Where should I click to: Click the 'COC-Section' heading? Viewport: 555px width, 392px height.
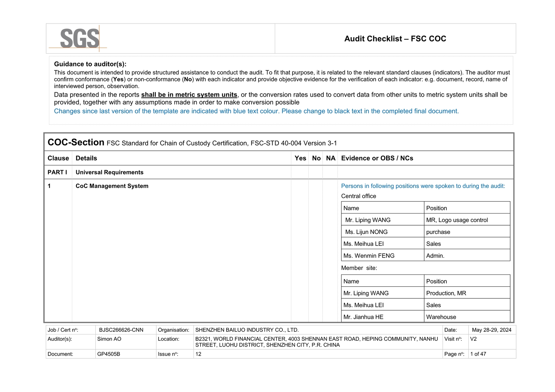click(76, 142)
